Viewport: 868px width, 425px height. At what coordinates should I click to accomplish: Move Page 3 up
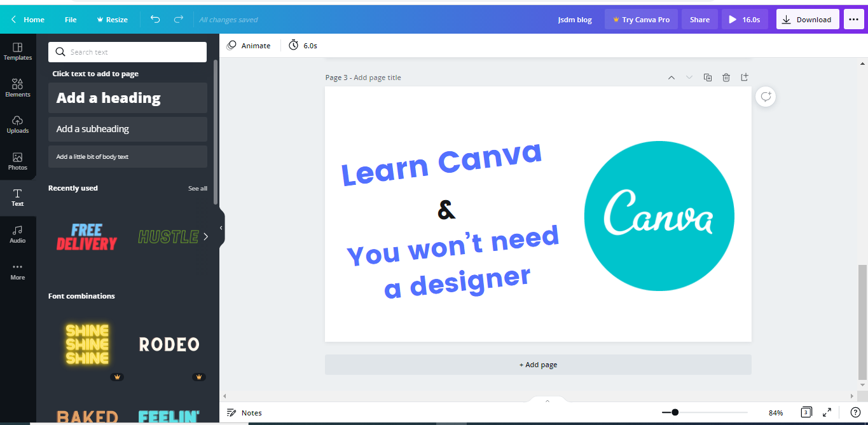pos(671,78)
